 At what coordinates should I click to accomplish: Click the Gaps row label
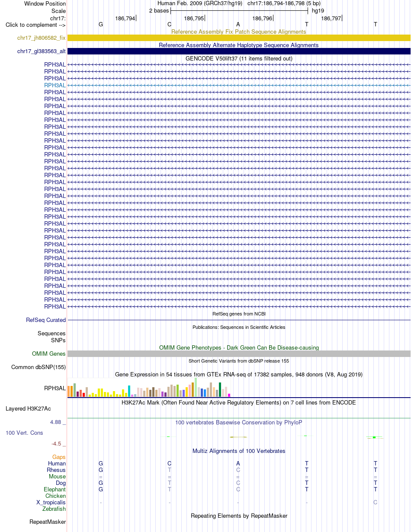59,457
